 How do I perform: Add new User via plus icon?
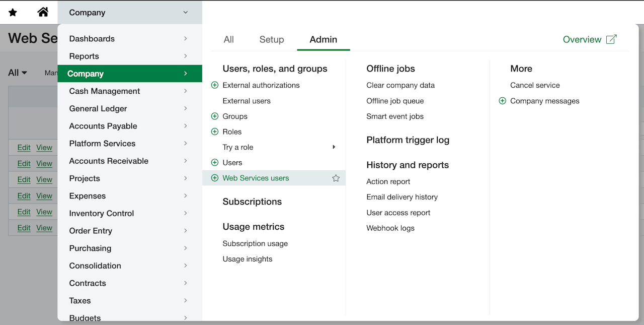click(x=215, y=162)
